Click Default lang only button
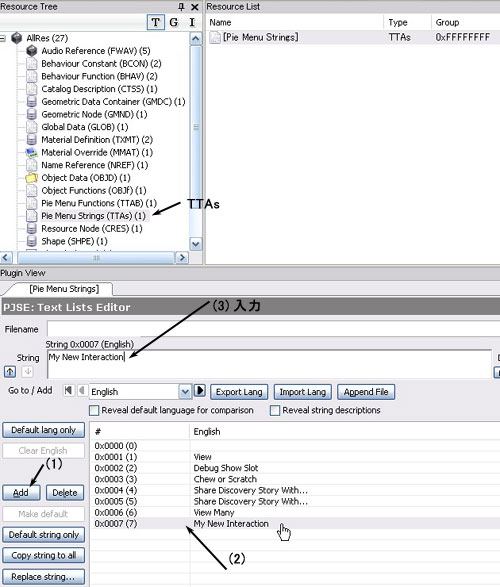Viewport: 500px width, 587px height. point(43,430)
